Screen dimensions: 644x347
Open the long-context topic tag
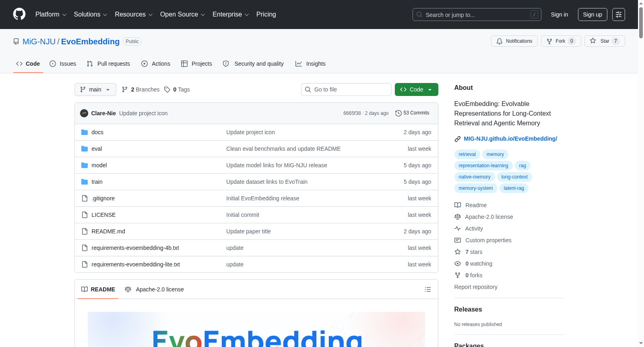(514, 177)
